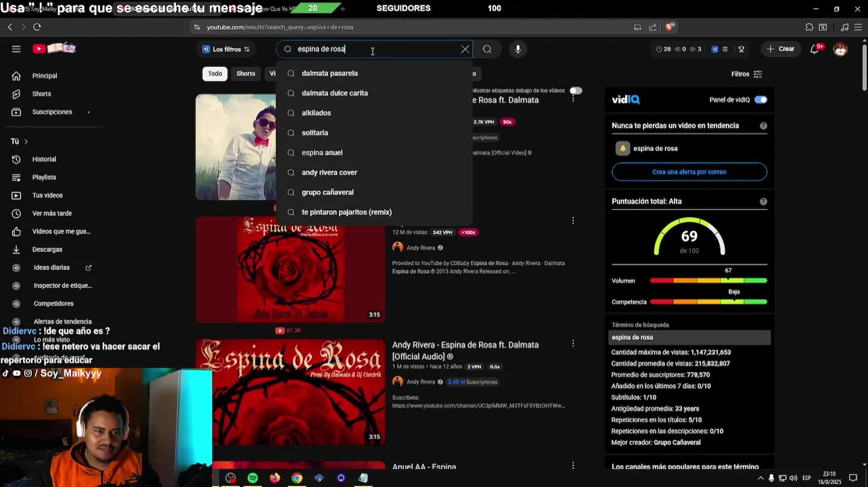
Task: Click the Competencia score bar
Action: (x=708, y=302)
